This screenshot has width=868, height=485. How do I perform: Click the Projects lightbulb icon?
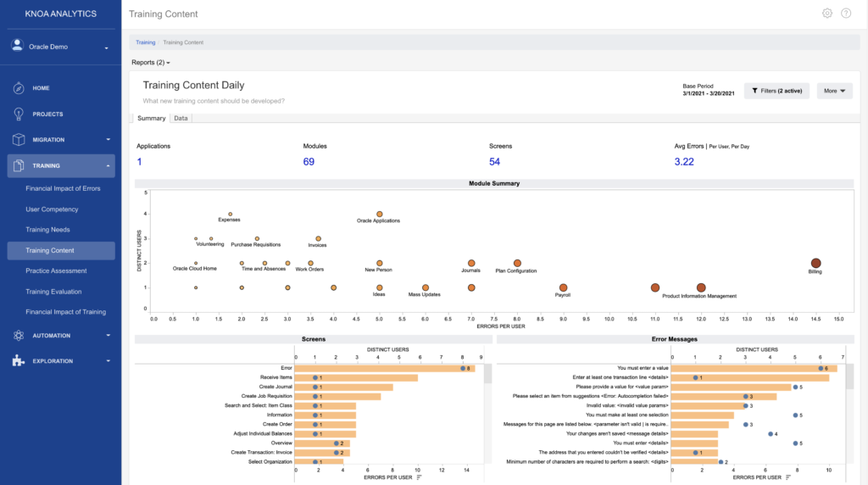click(19, 114)
